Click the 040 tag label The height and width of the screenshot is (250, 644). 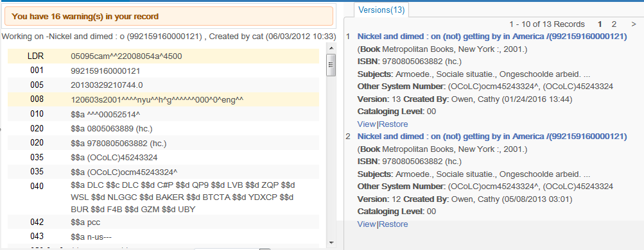click(x=37, y=187)
